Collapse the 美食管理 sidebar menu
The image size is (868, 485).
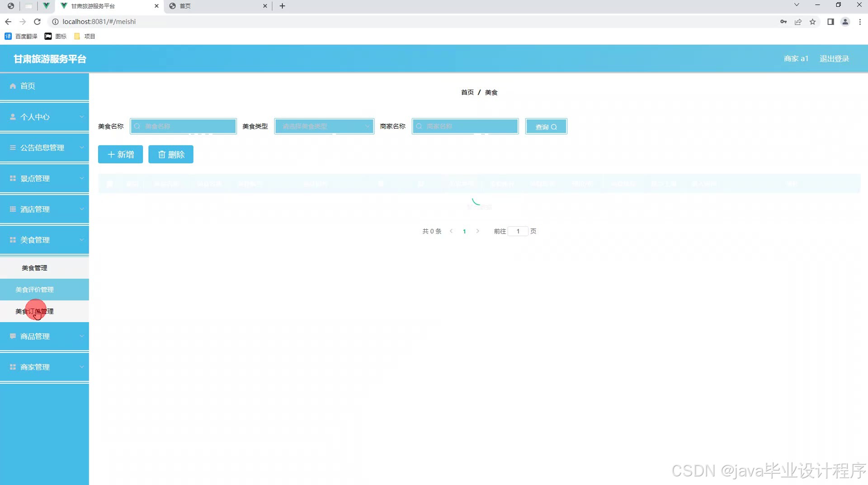pos(44,240)
